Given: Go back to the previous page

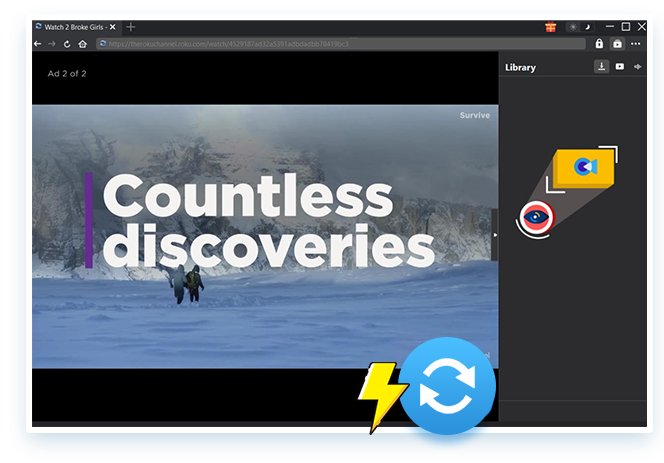Looking at the screenshot, I should point(38,44).
